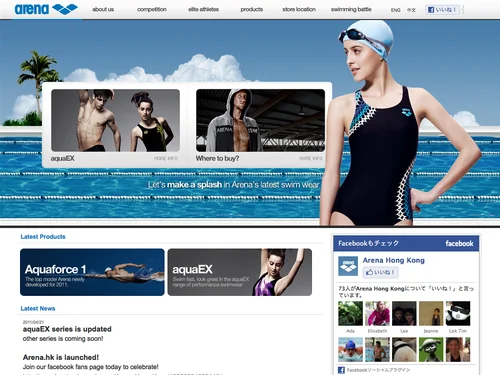Click the Arena logo in header
This screenshot has height=375, width=500.
click(46, 9)
